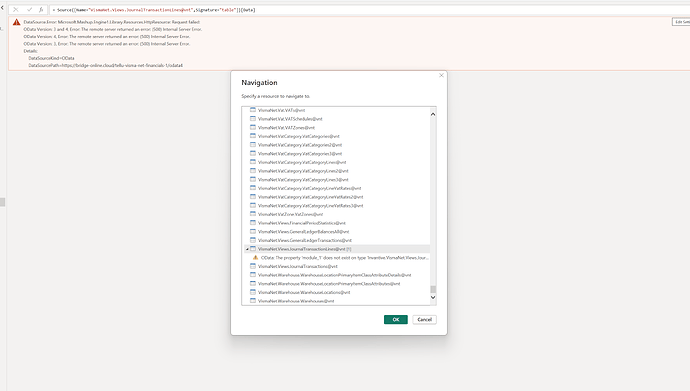The image size is (690, 391).
Task: Click the table icon beside VatCategoryLineVatRates3@vnt
Action: pyautogui.click(x=253, y=205)
